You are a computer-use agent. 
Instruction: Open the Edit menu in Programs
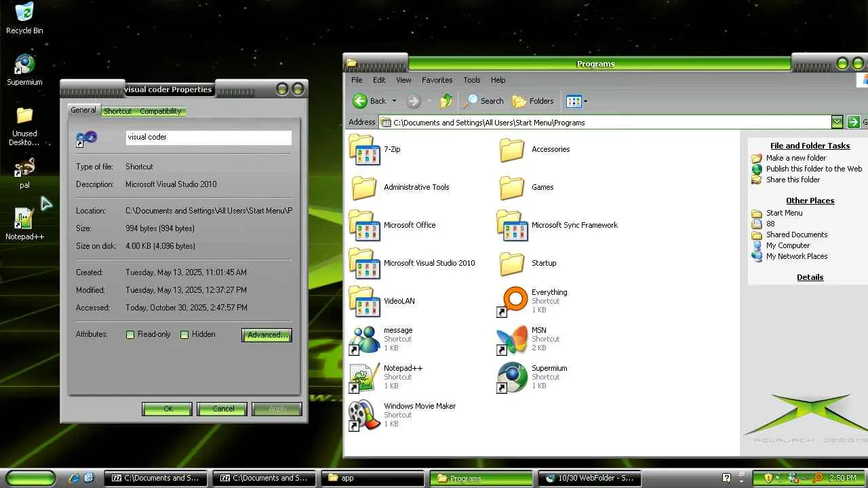(379, 80)
